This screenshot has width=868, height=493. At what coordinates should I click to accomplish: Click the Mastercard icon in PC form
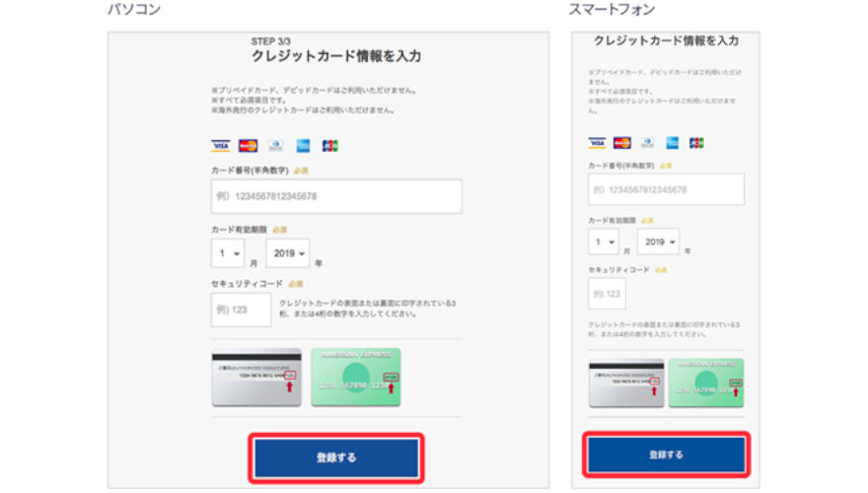(x=248, y=146)
